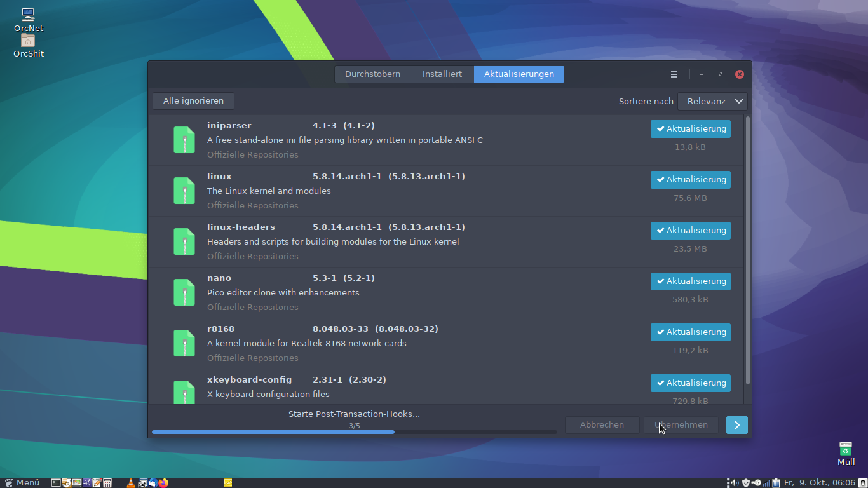Launch the calculator from the taskbar

coord(107,483)
